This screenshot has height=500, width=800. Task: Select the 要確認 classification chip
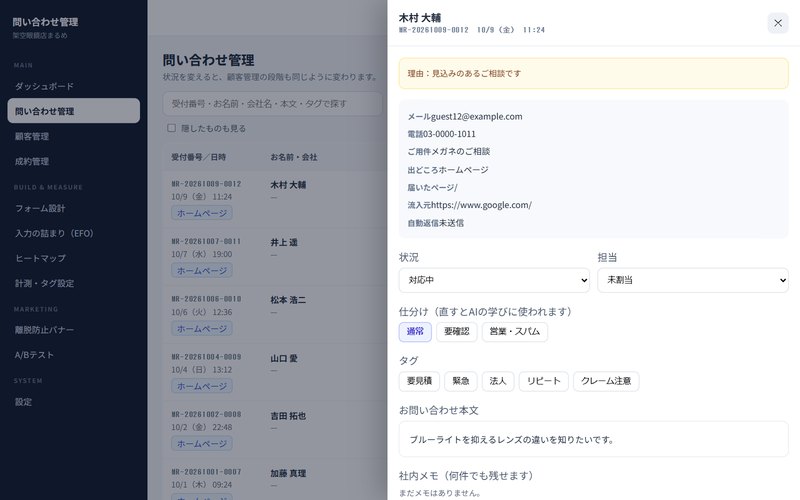(x=457, y=332)
